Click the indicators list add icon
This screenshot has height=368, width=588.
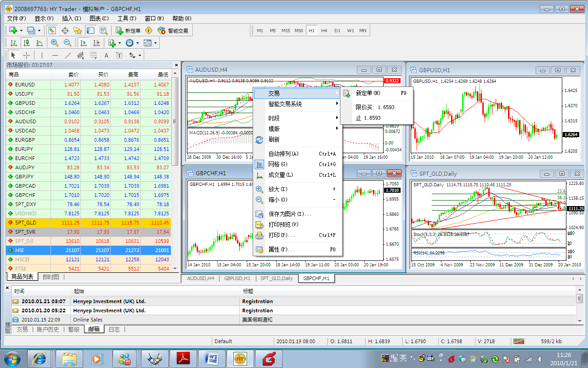[x=112, y=43]
